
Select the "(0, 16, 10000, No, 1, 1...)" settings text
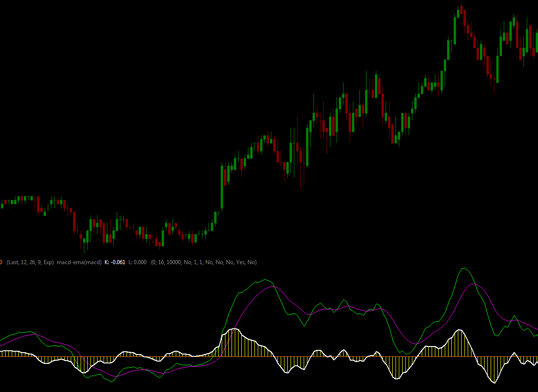click(x=204, y=262)
